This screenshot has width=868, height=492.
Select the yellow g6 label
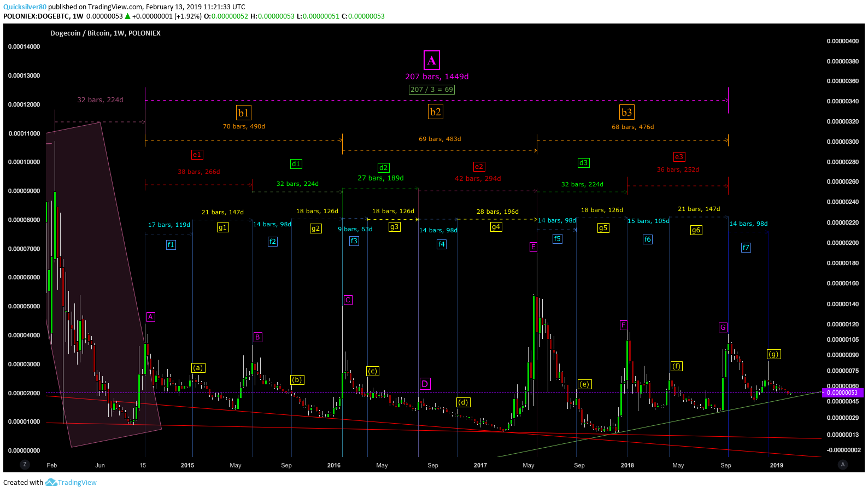coord(696,230)
